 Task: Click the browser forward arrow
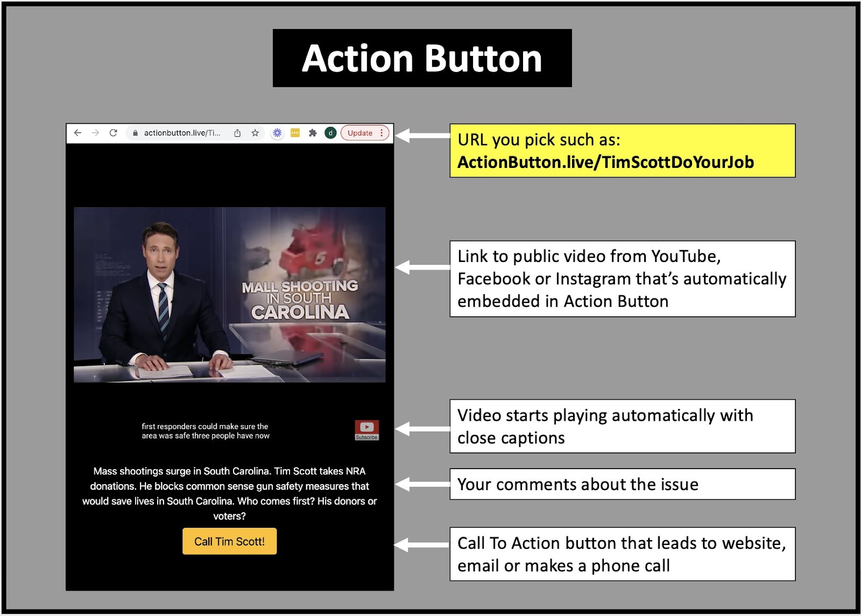tap(95, 133)
